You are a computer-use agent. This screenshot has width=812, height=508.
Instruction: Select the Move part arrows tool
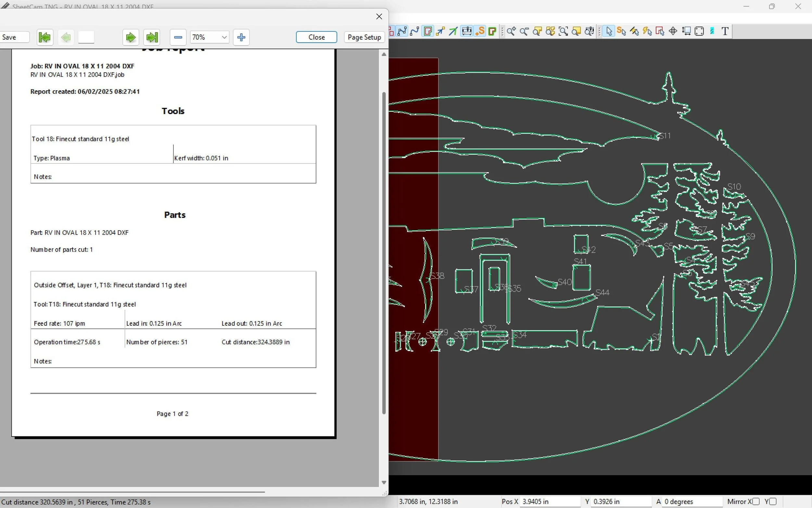[x=673, y=31]
